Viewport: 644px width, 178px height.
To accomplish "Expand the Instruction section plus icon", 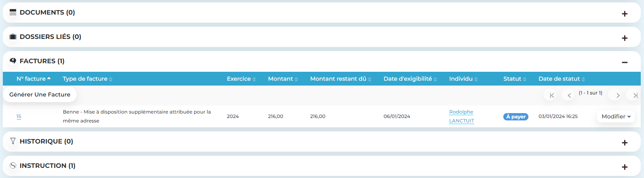I will tap(625, 167).
